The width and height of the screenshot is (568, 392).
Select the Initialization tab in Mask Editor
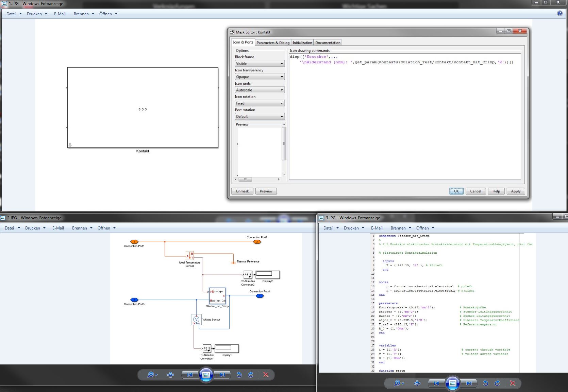(x=302, y=43)
